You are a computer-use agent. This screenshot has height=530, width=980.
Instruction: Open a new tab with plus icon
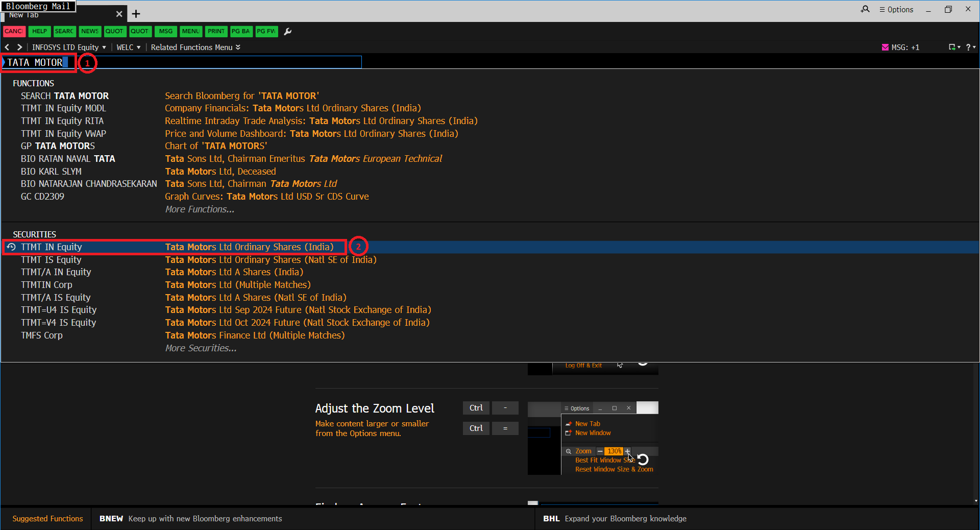click(x=136, y=14)
